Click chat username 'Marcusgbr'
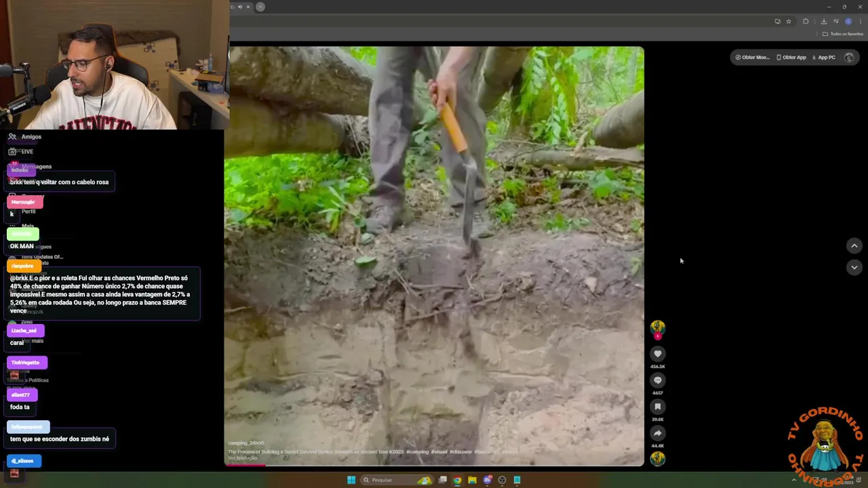 24,202
